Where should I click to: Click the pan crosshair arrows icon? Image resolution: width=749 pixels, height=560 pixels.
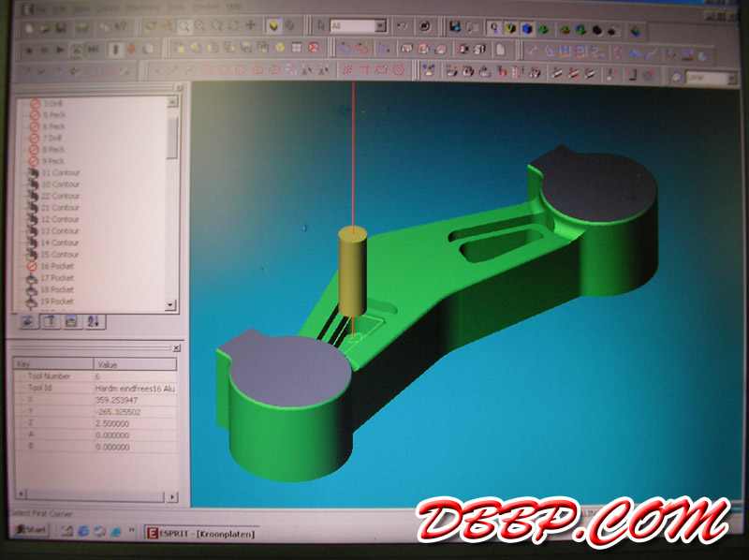click(251, 26)
